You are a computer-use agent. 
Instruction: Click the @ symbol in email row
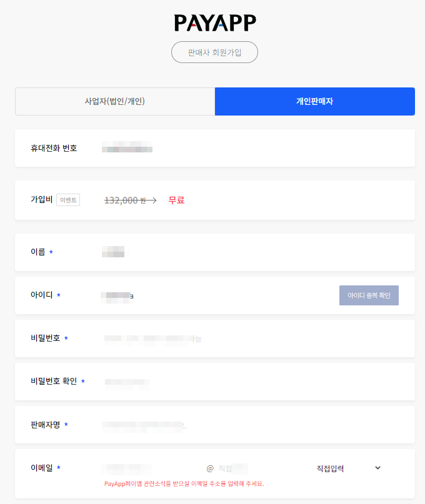[x=210, y=468]
